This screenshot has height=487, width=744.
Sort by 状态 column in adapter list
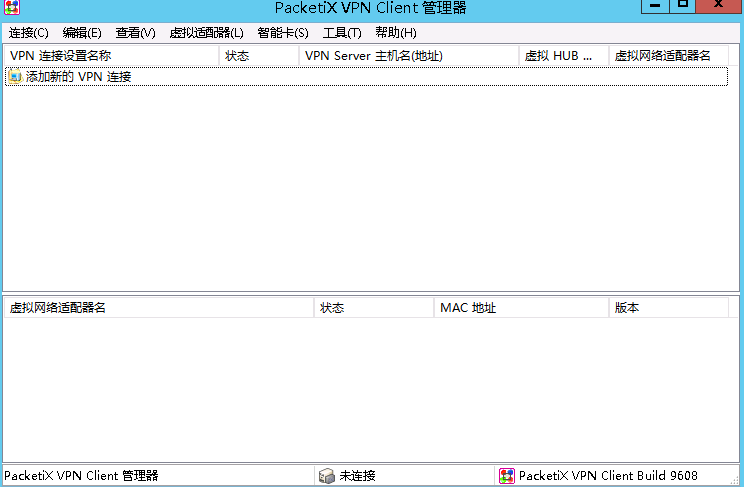pos(374,308)
